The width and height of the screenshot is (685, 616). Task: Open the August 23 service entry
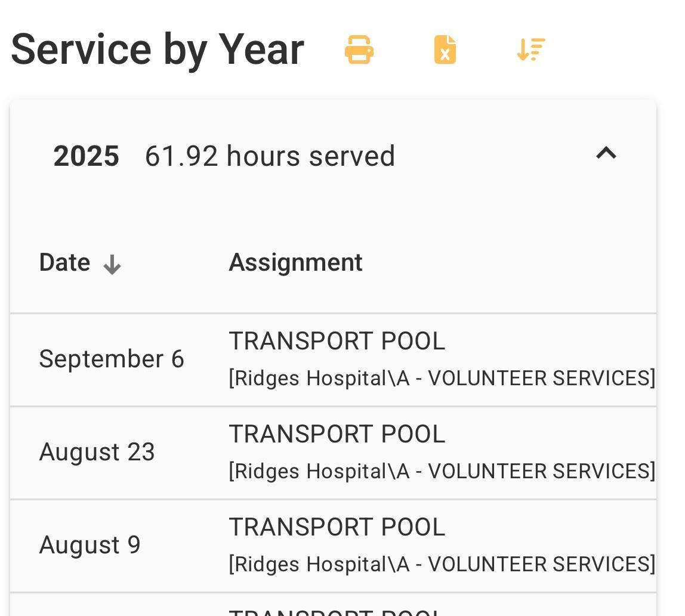coord(333,453)
